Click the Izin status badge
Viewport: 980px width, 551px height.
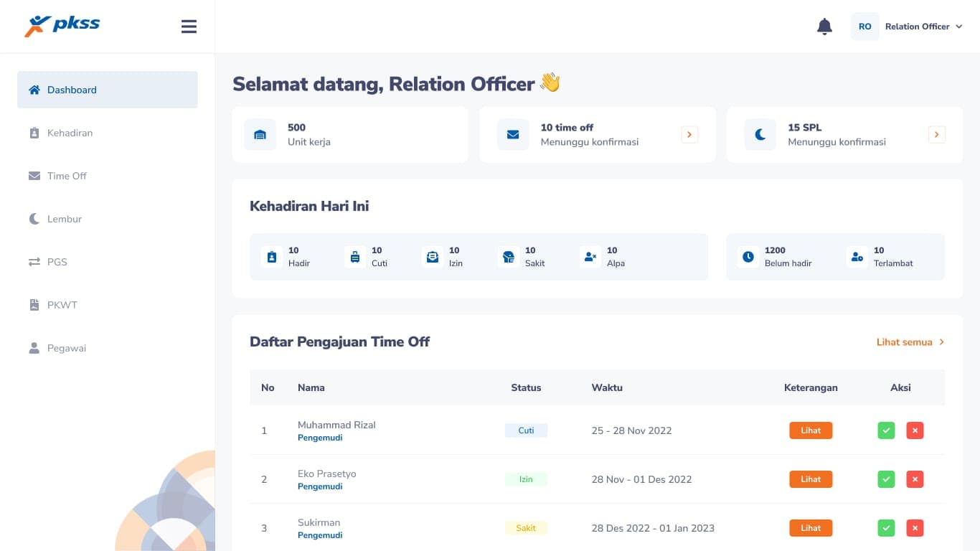coord(526,479)
